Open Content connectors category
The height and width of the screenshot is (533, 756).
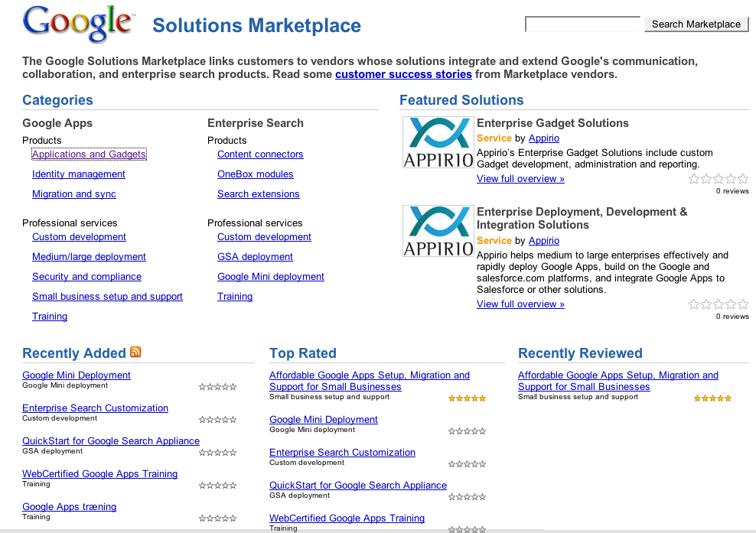click(x=260, y=154)
